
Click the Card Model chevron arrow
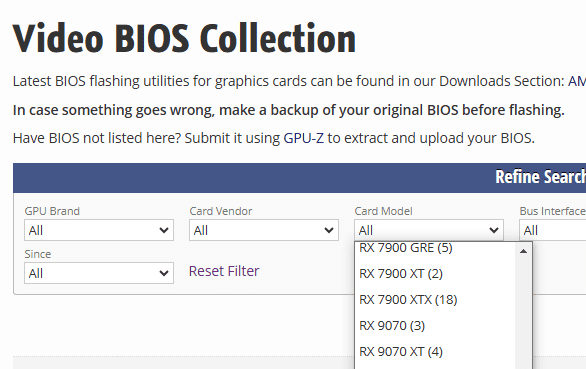tap(494, 230)
